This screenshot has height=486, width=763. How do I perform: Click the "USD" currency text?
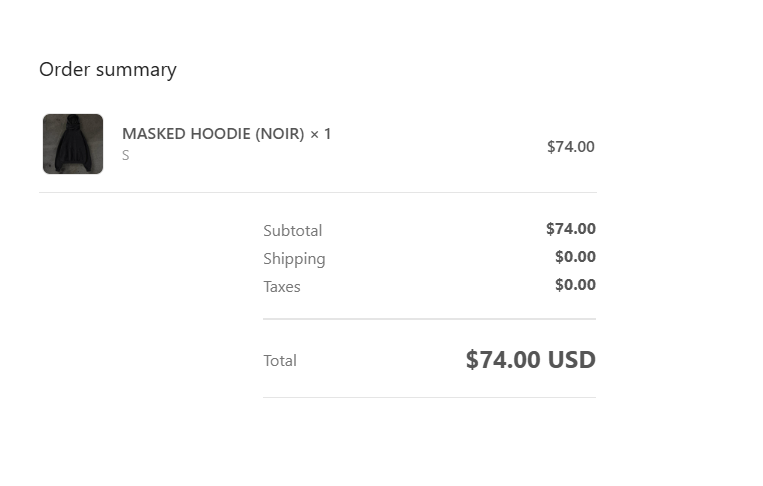tap(572, 360)
